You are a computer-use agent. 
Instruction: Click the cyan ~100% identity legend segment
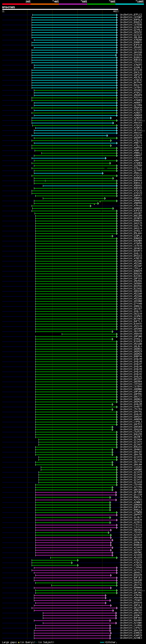click(130, 4)
